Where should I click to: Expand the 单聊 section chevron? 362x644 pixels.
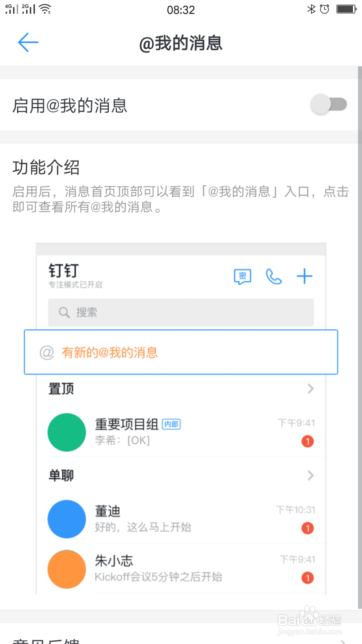310,475
